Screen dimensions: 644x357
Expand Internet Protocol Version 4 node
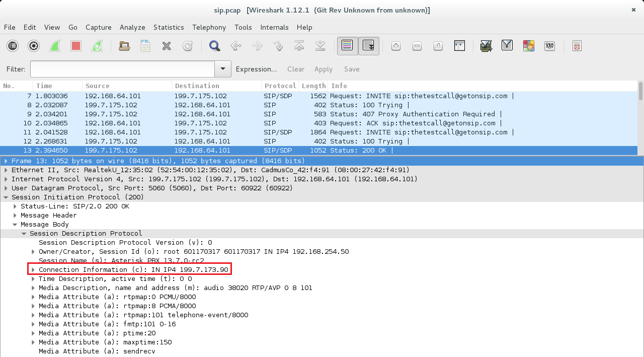pyautogui.click(x=6, y=179)
